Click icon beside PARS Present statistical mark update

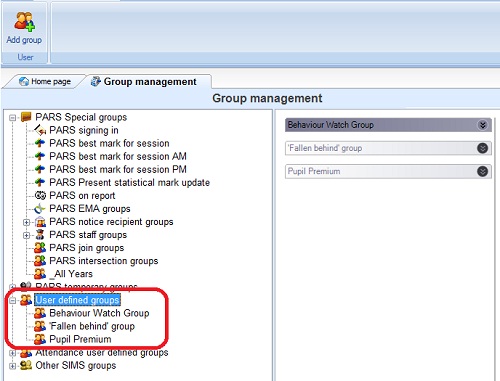(x=40, y=182)
